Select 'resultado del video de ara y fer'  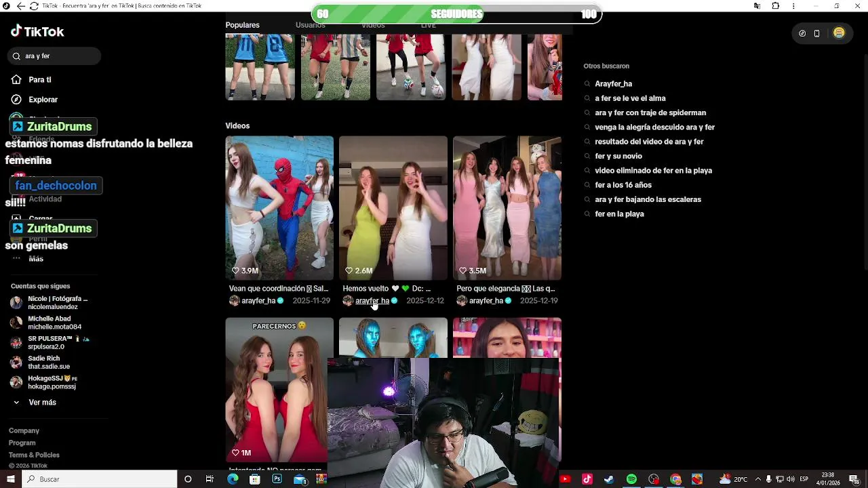(x=649, y=142)
